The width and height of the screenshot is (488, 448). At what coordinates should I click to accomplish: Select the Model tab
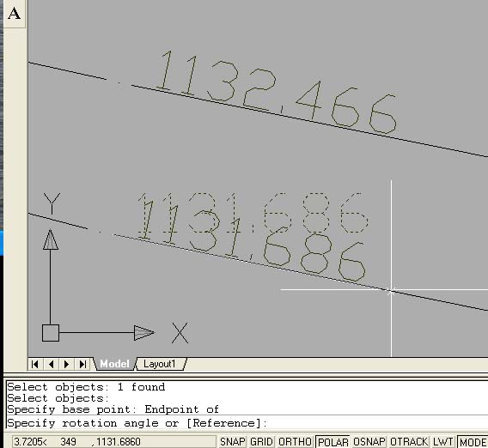114,364
